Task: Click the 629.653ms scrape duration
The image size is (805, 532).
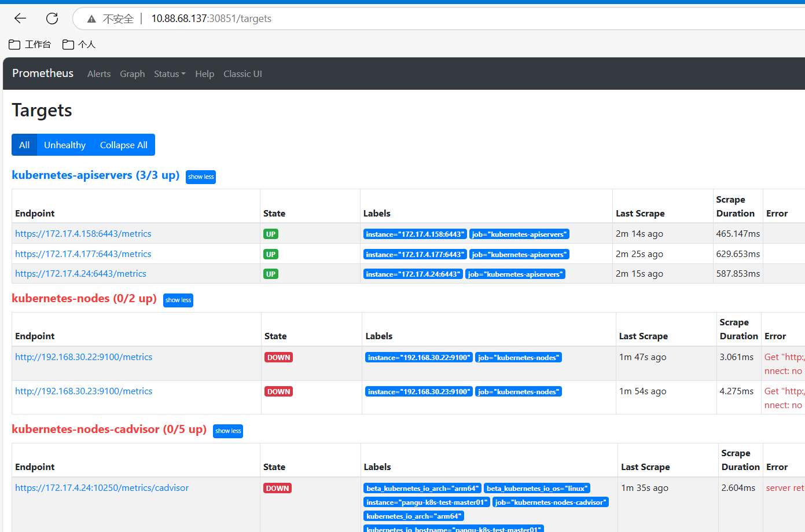Action: (738, 254)
